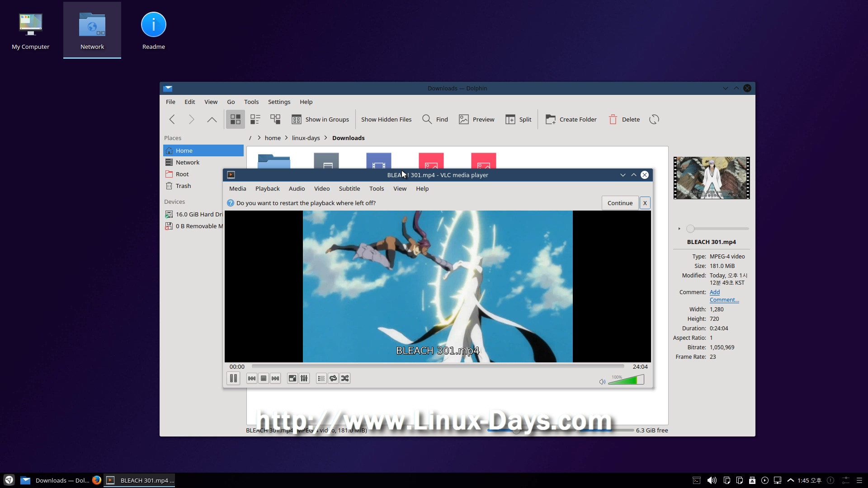The width and height of the screenshot is (868, 488).
Task: Click Delete in Dolphin toolbar
Action: [624, 119]
